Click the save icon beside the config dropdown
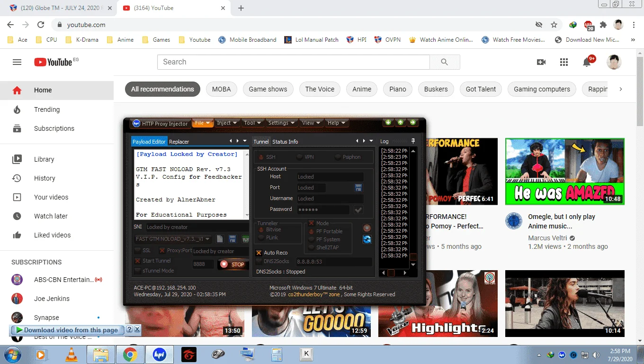The width and height of the screenshot is (644, 364). (x=233, y=239)
